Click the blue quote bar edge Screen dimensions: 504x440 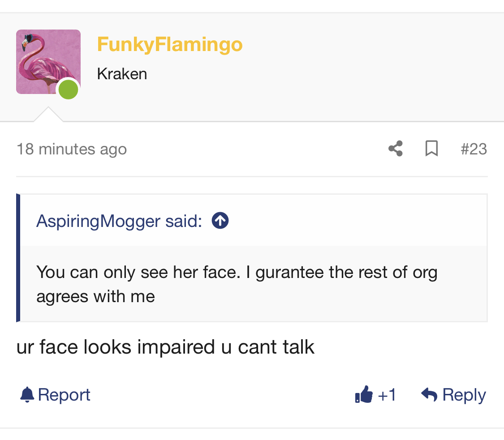[18, 257]
